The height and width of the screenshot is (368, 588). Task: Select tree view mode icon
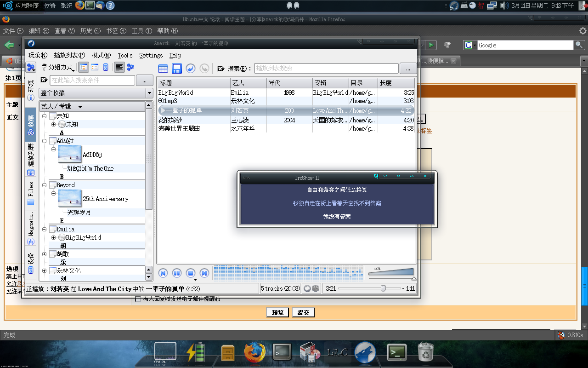click(x=84, y=68)
